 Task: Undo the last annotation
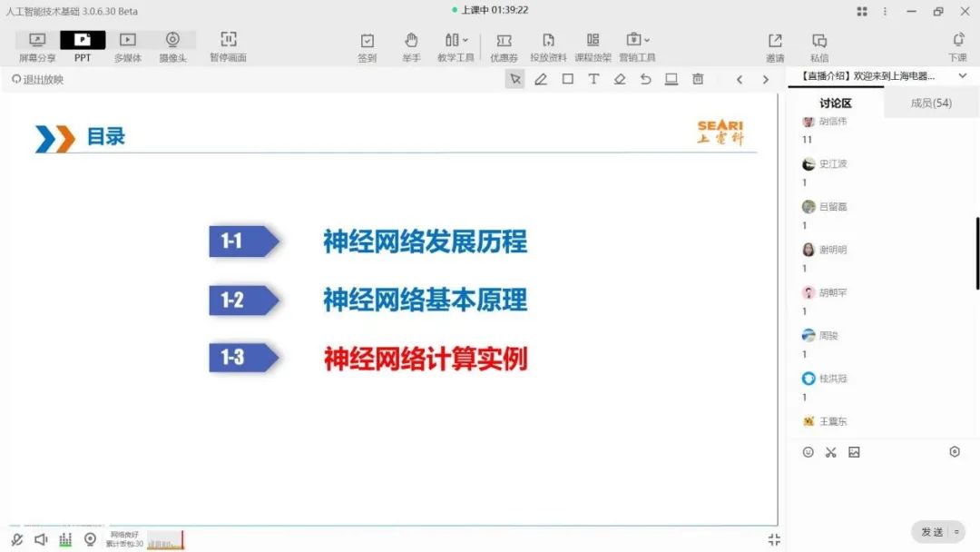click(x=645, y=79)
